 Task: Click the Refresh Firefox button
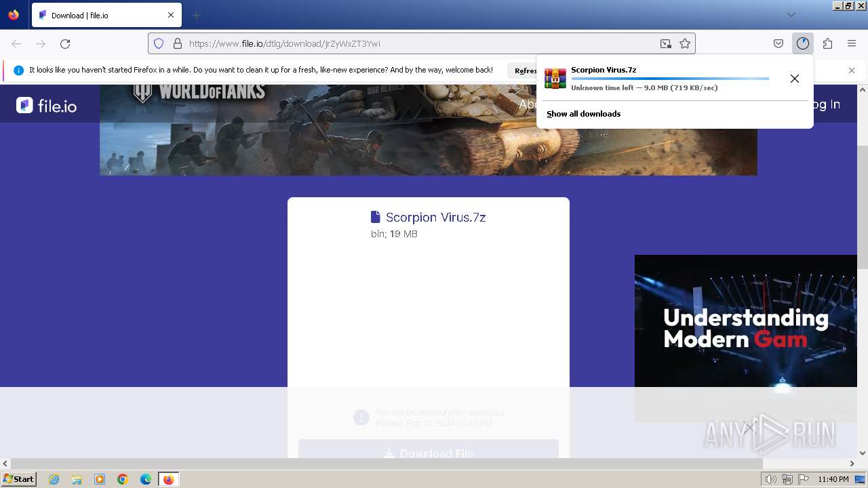(525, 70)
